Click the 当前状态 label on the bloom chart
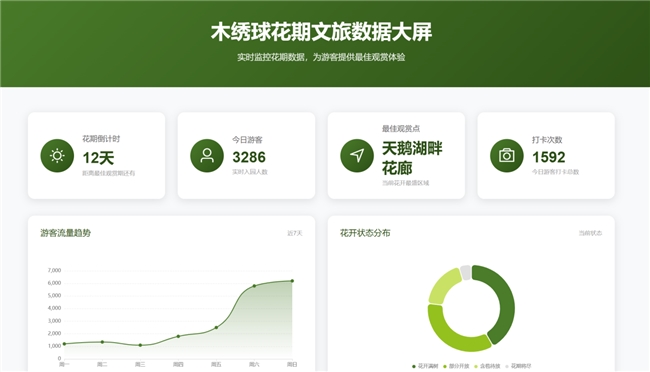Screen dimensions: 650x372 [590, 233]
